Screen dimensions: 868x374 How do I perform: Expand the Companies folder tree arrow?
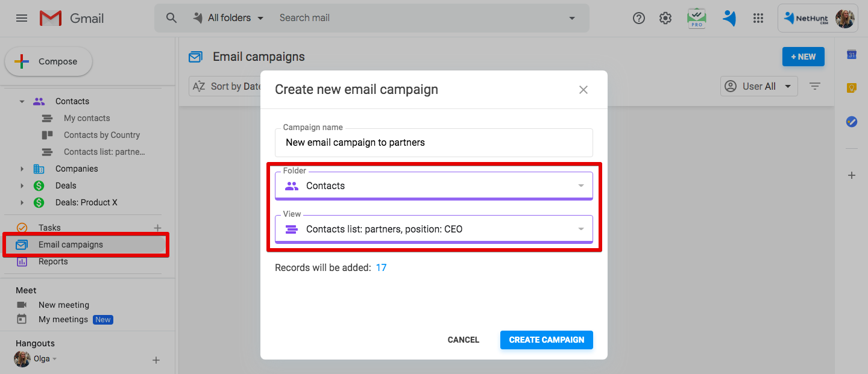coord(22,169)
